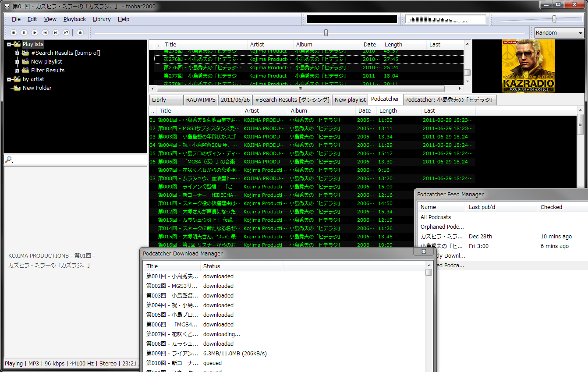Image resolution: width=588 pixels, height=372 pixels.
Task: Click the magnifier search icon in left panel
Action: pos(8,160)
